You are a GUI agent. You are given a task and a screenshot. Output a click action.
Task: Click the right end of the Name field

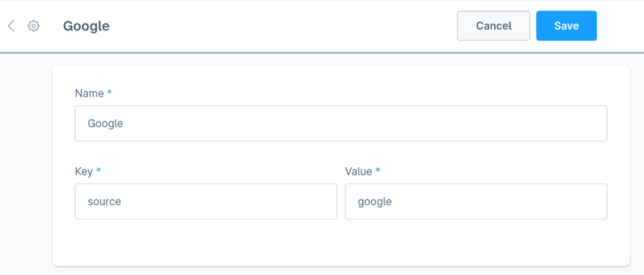point(594,124)
